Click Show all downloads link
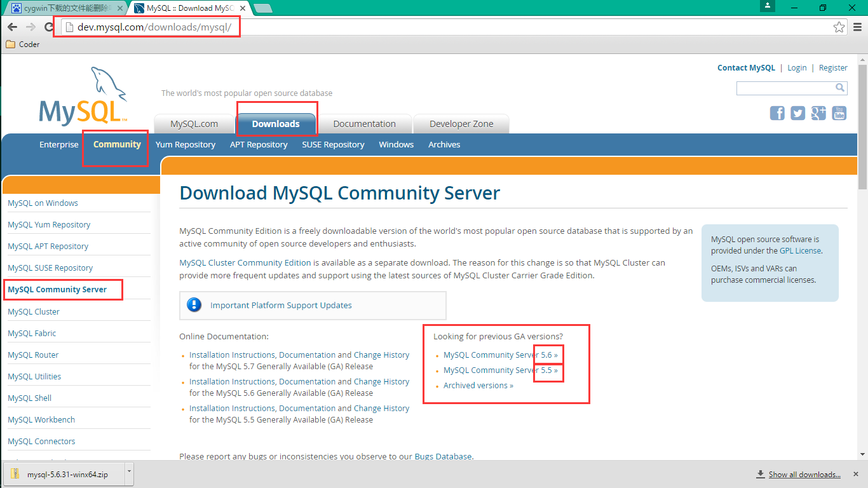The width and height of the screenshot is (868, 488). tap(804, 474)
